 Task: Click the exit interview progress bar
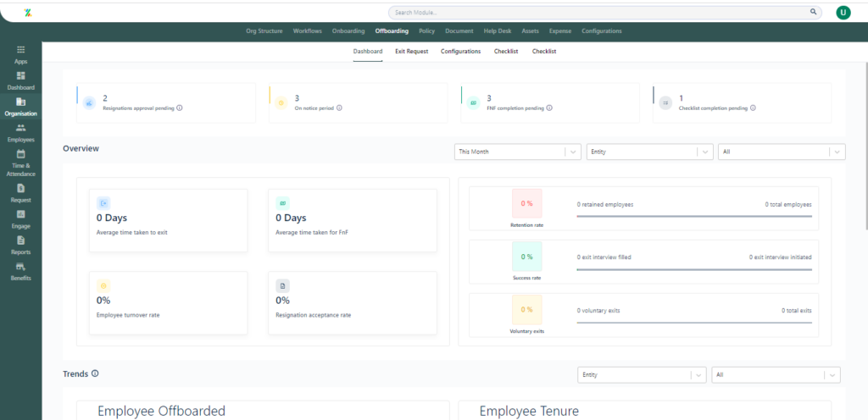click(694, 269)
